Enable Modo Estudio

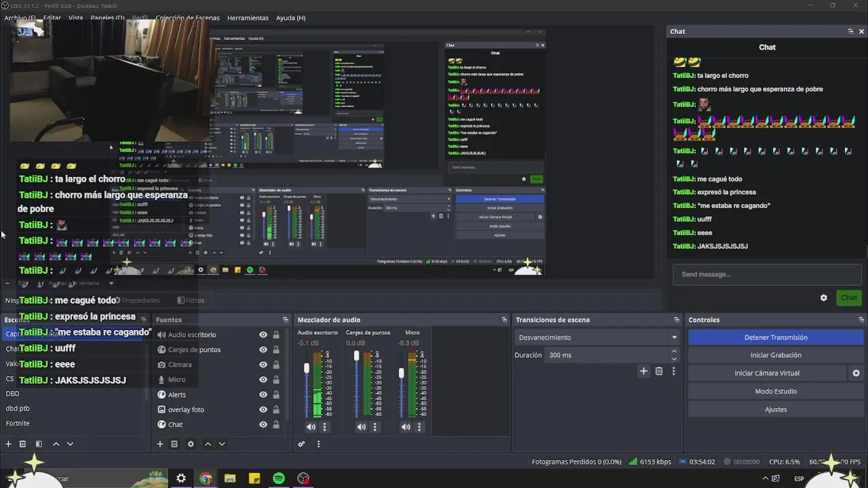click(776, 391)
